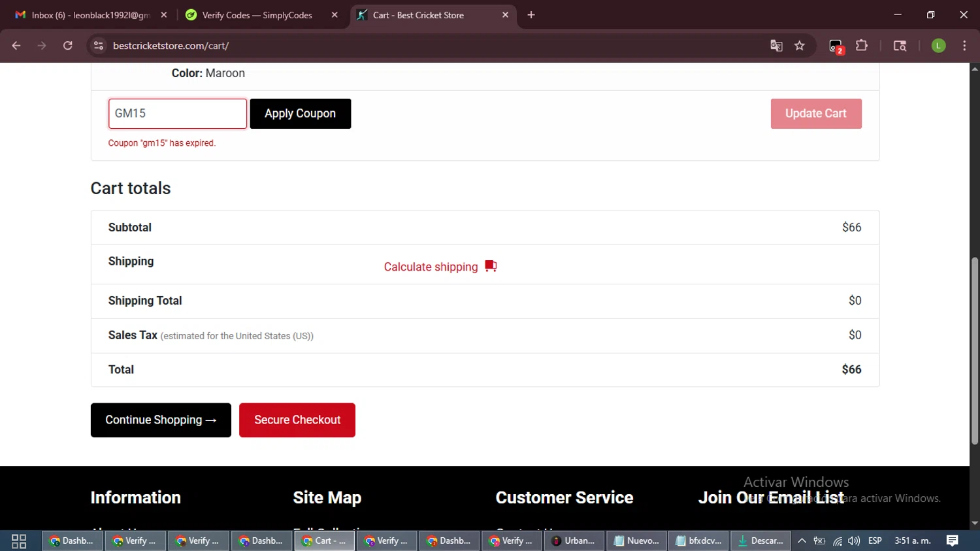Click the coupon "gm15" has expired message

point(162,143)
